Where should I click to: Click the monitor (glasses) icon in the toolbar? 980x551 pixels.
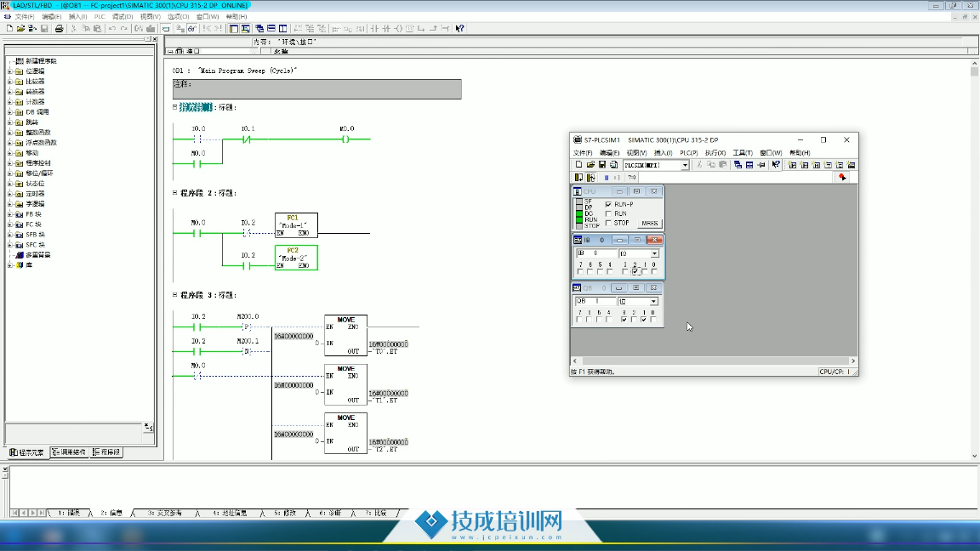pyautogui.click(x=192, y=28)
